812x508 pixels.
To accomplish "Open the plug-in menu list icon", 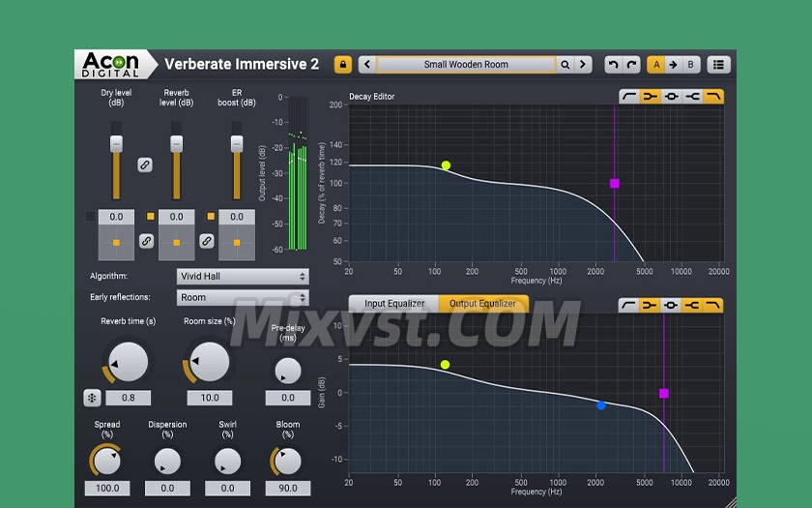I will (x=718, y=65).
